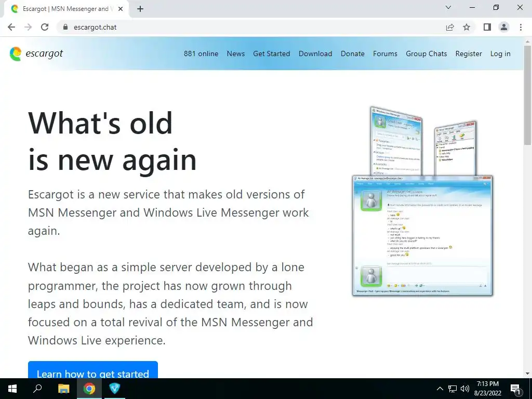The width and height of the screenshot is (532, 399).
Task: Open File Explorer from the taskbar
Action: (x=63, y=389)
